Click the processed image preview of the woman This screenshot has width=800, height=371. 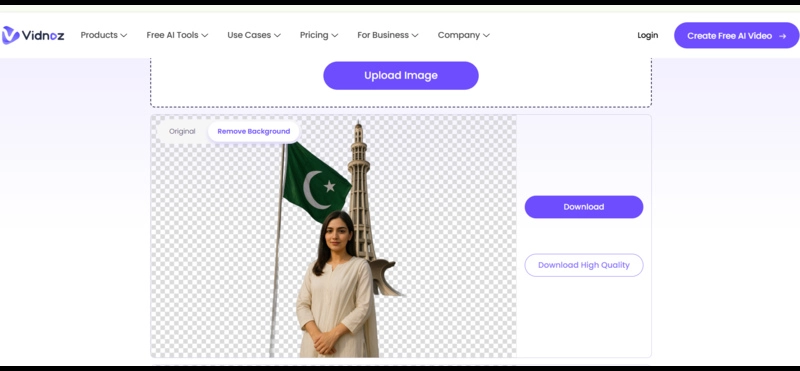coord(334,236)
